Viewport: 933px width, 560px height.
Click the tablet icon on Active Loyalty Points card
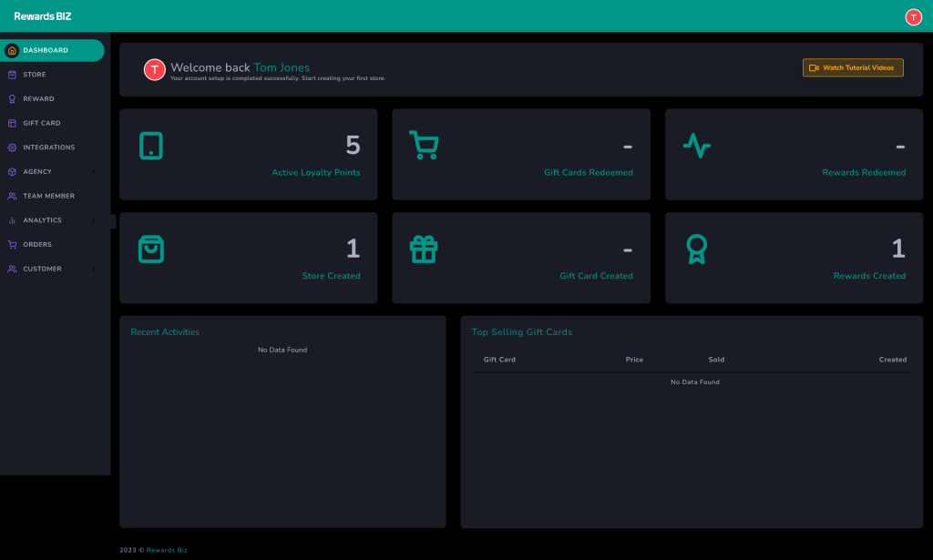point(151,146)
